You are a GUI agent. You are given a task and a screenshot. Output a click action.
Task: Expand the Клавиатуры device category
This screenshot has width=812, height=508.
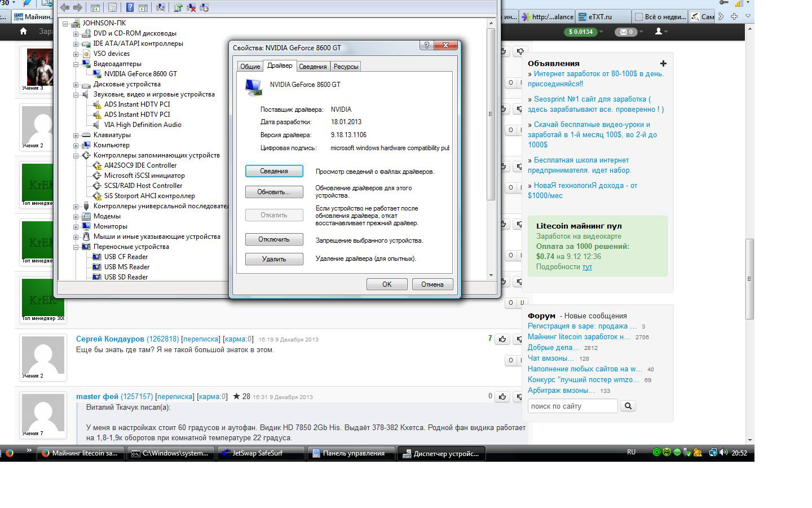point(76,135)
